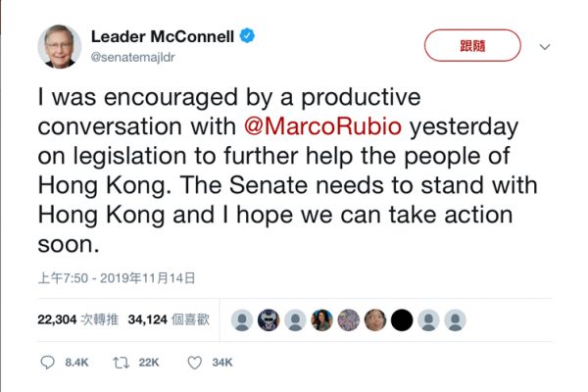
Task: Open the solid black liker avatar
Action: 402,319
